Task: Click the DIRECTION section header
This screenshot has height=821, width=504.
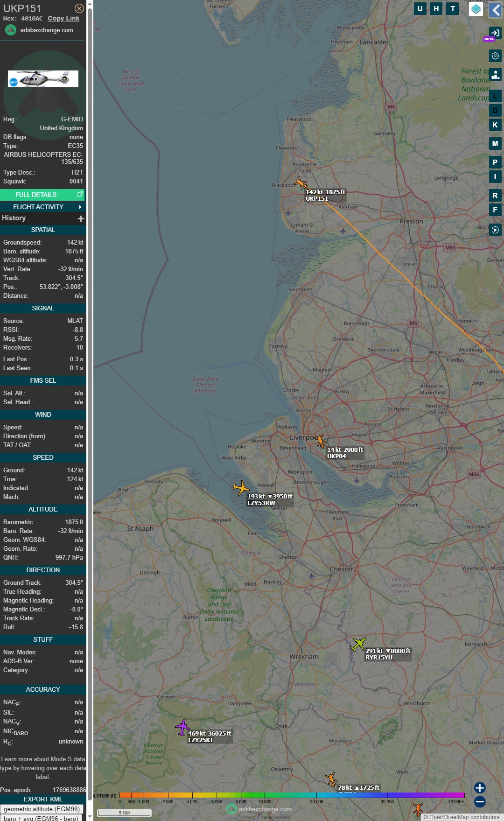Action: (43, 570)
